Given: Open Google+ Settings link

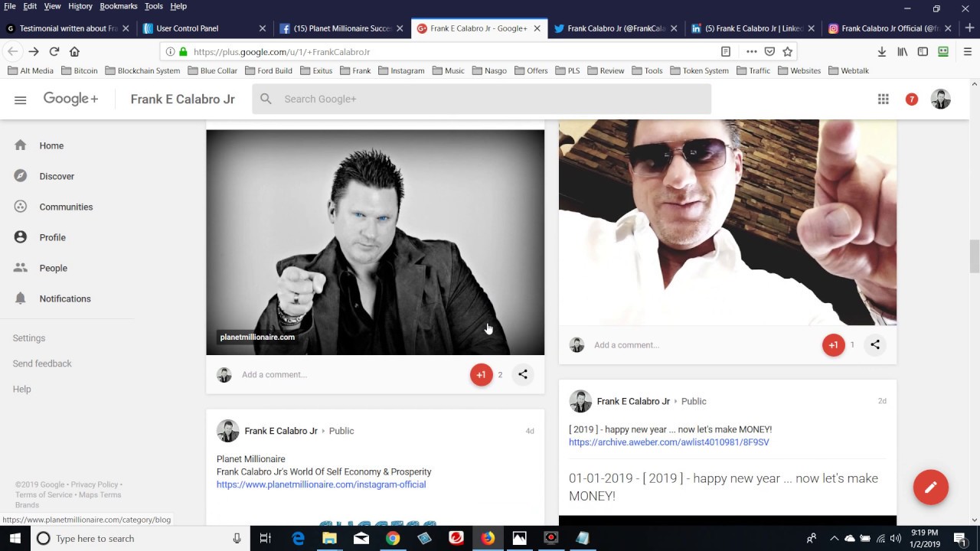Looking at the screenshot, I should pos(29,338).
